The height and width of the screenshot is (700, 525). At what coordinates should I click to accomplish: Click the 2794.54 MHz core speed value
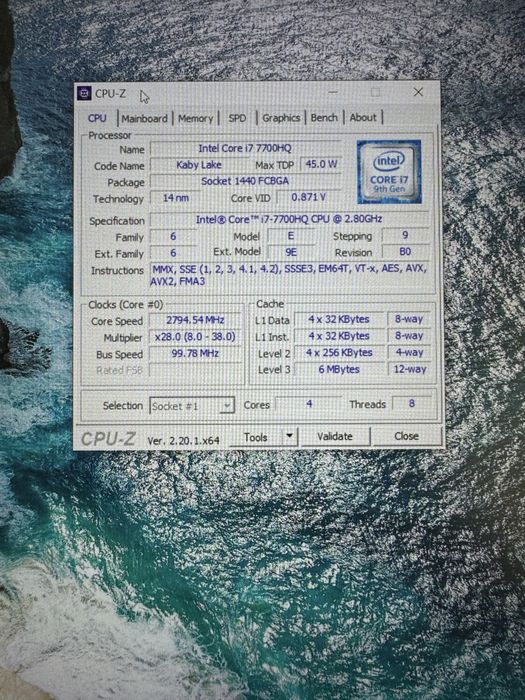195,320
